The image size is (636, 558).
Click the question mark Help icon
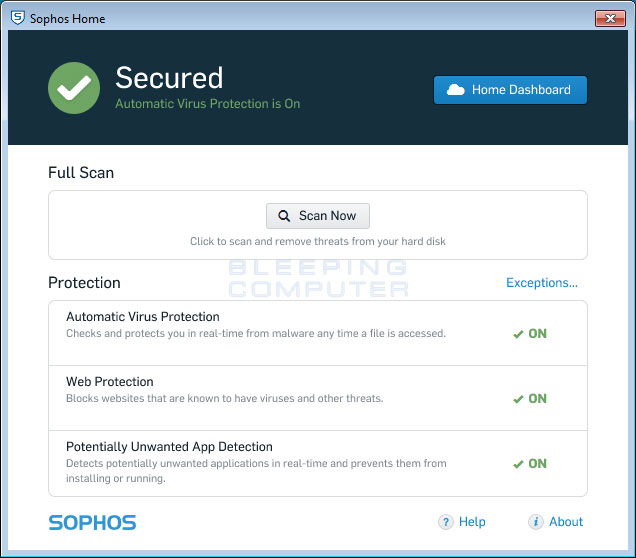[446, 522]
